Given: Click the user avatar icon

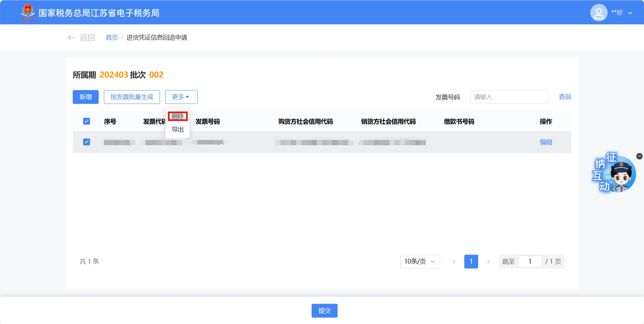Looking at the screenshot, I should click(x=599, y=13).
